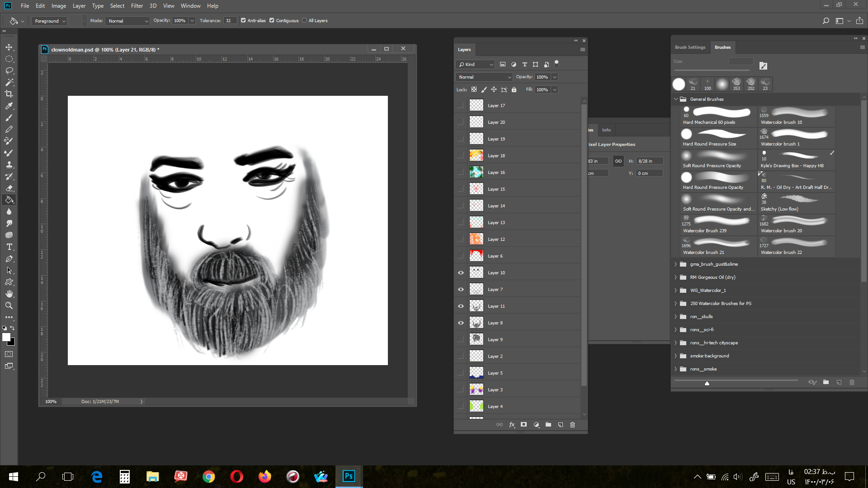Open the Opacity dropdown in options bar
The height and width of the screenshot is (488, 868).
click(192, 21)
